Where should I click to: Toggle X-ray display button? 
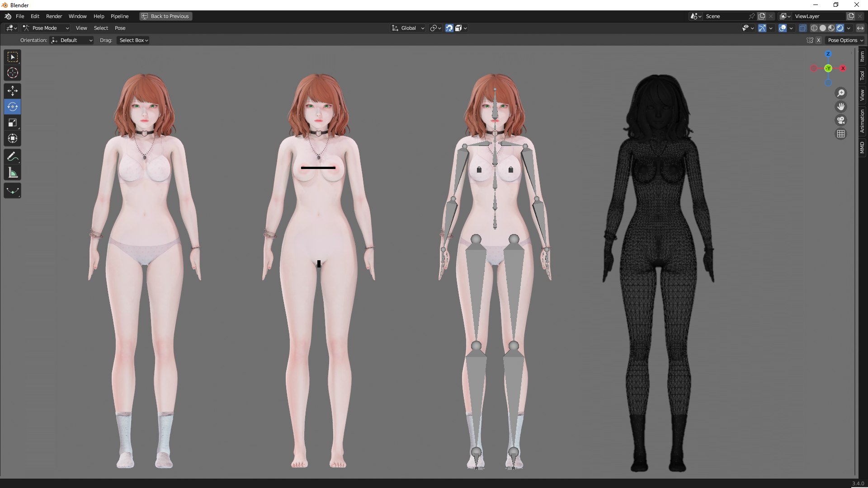pyautogui.click(x=803, y=28)
